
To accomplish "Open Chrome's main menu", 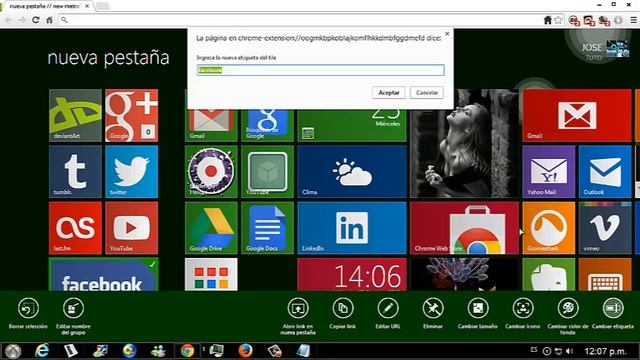I will click(633, 20).
